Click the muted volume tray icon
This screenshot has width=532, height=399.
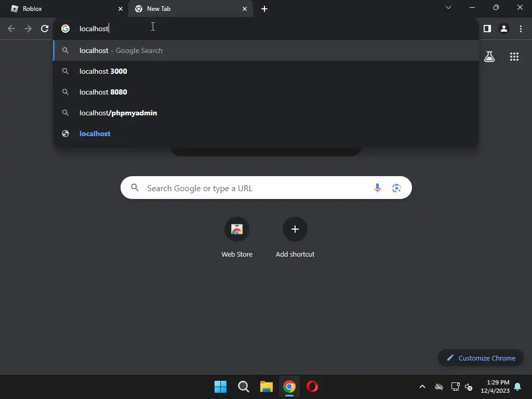(469, 387)
